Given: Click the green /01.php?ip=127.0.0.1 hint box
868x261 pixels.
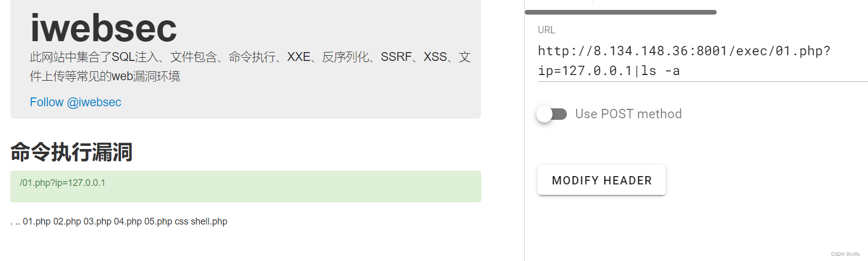Looking at the screenshot, I should (245, 186).
